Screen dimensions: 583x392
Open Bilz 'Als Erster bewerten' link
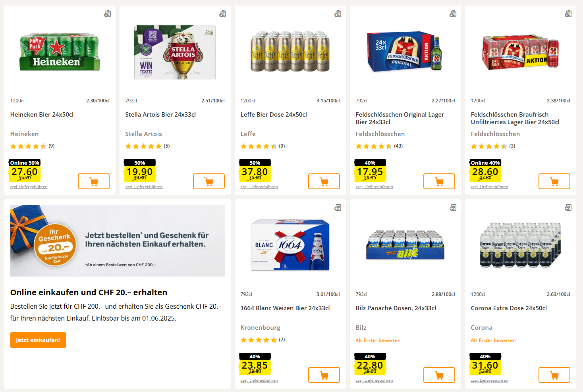[378, 340]
